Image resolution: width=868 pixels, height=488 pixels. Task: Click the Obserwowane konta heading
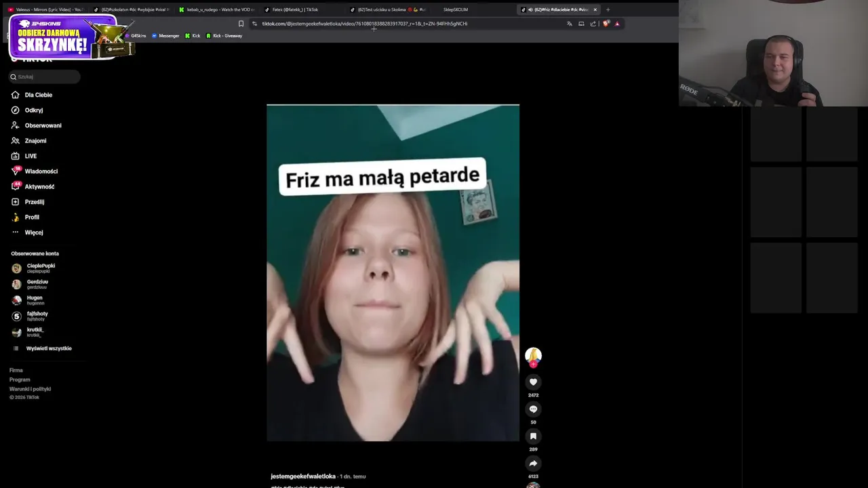click(35, 253)
